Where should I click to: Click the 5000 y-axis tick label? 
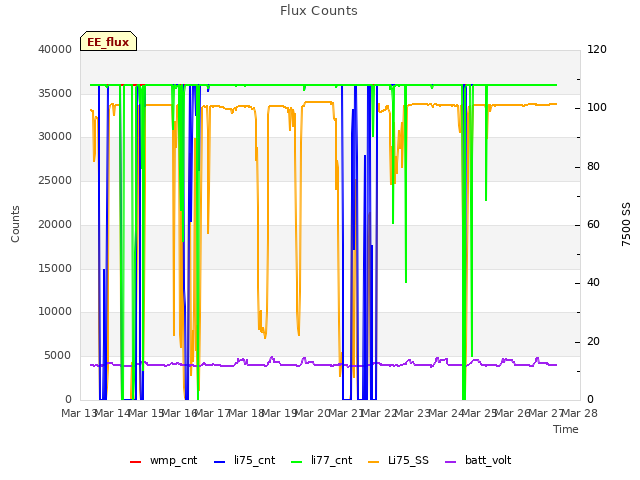pos(58,356)
